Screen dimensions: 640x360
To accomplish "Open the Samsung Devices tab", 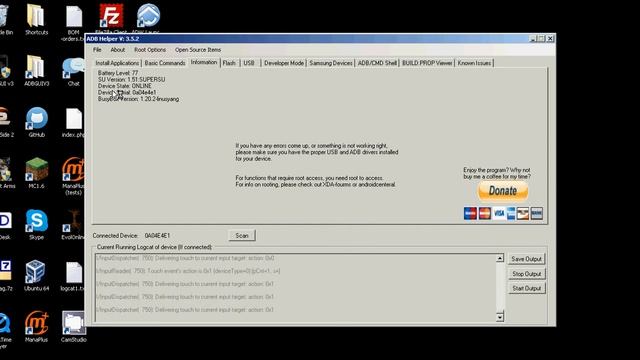I will pyautogui.click(x=331, y=63).
